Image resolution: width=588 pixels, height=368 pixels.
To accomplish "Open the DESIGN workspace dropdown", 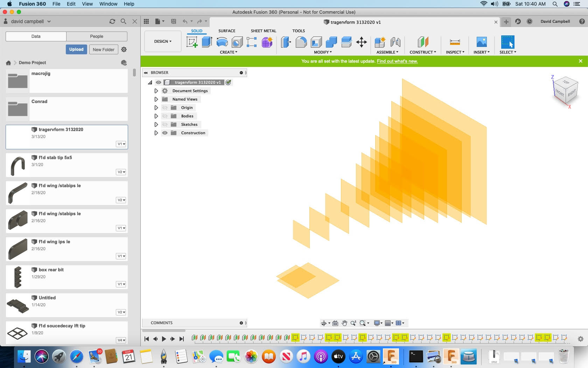I will [x=163, y=41].
